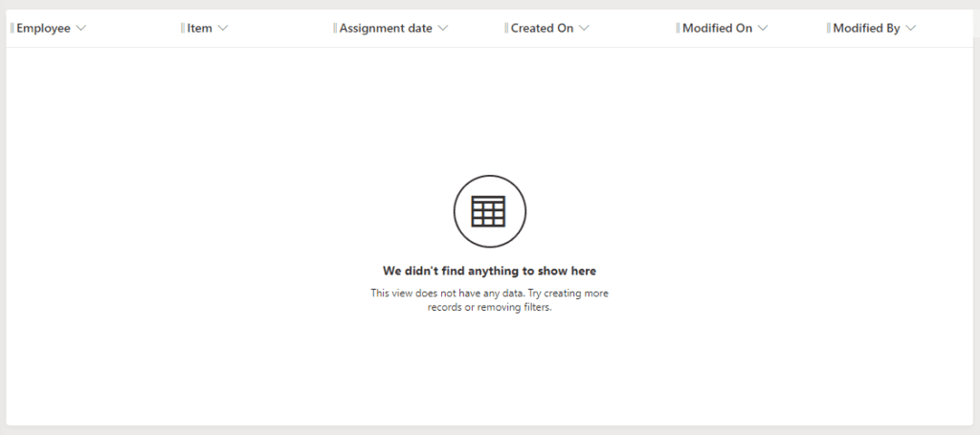This screenshot has height=435, width=980.
Task: Select the Created On column header
Action: 542,29
